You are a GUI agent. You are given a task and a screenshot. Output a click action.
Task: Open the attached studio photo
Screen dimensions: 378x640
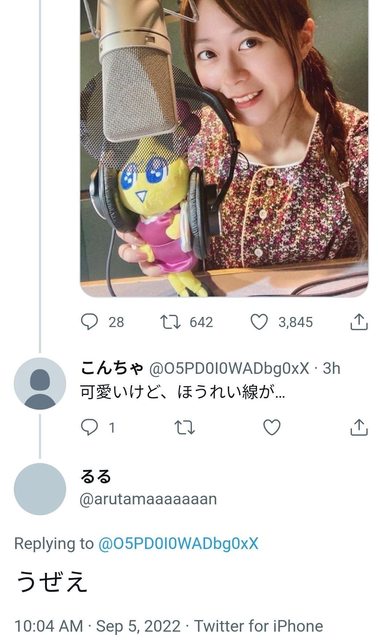tap(224, 148)
